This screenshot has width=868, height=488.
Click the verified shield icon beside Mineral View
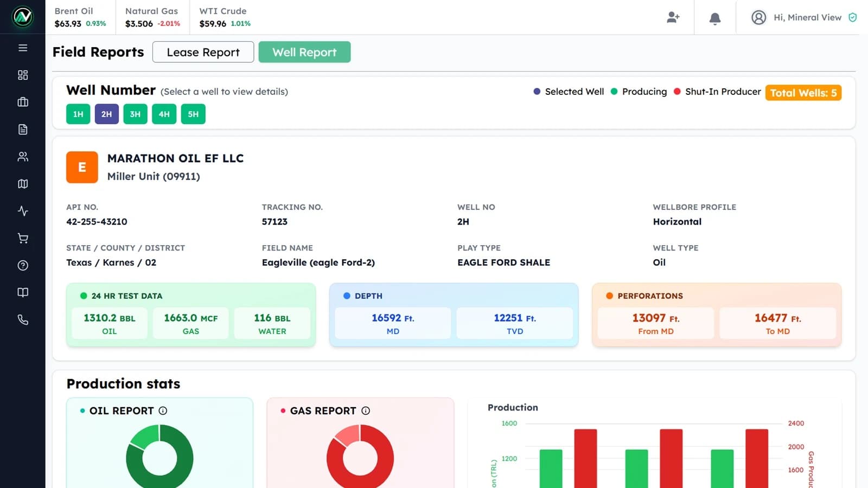pos(853,17)
